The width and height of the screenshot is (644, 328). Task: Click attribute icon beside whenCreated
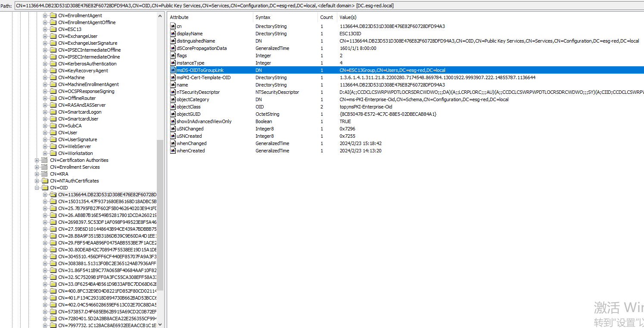click(173, 151)
